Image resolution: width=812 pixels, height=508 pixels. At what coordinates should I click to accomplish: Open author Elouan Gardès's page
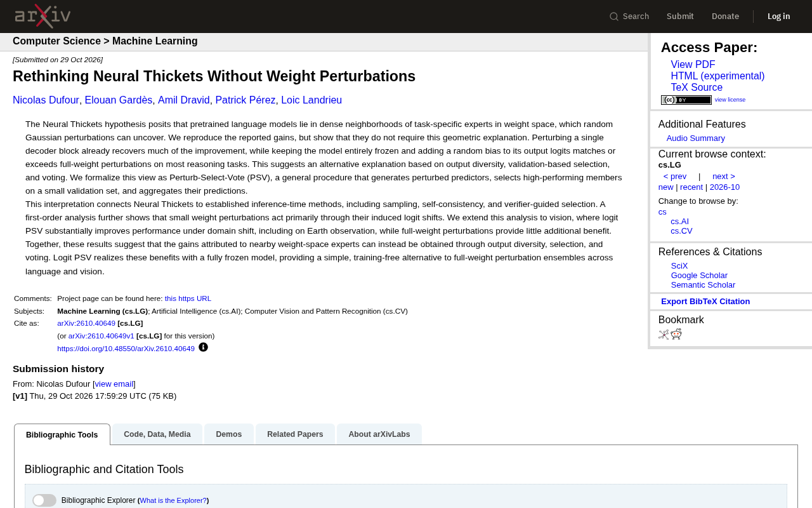(119, 100)
